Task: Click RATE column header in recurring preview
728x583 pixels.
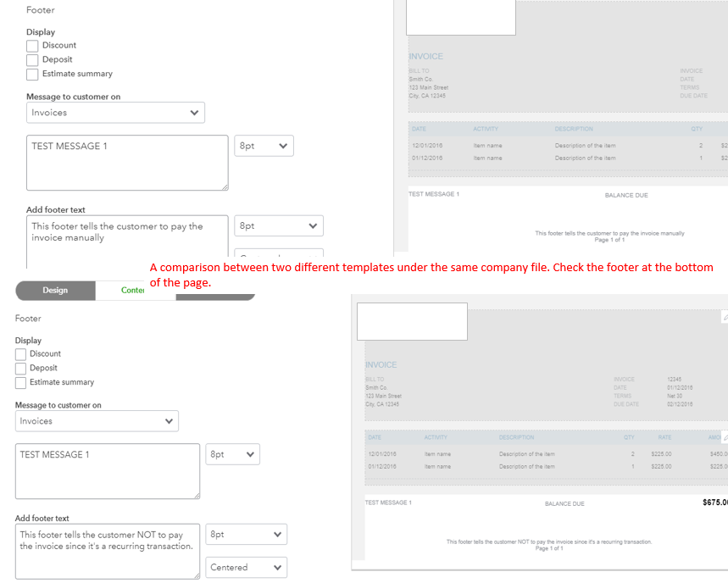Action: (664, 437)
